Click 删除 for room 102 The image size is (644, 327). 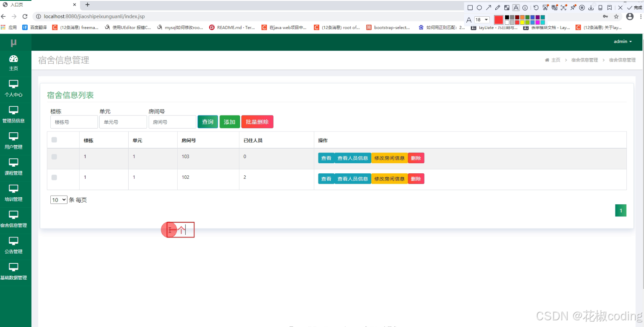pos(416,179)
